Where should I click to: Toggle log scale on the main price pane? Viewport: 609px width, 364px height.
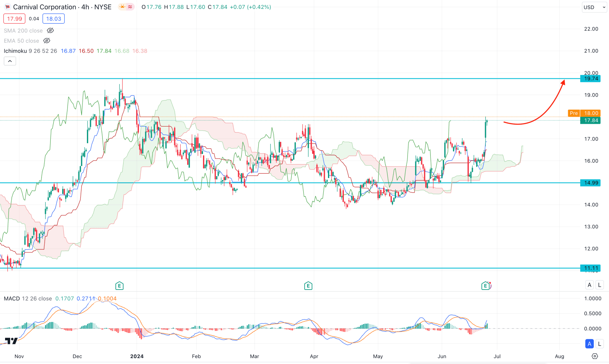coord(599,285)
